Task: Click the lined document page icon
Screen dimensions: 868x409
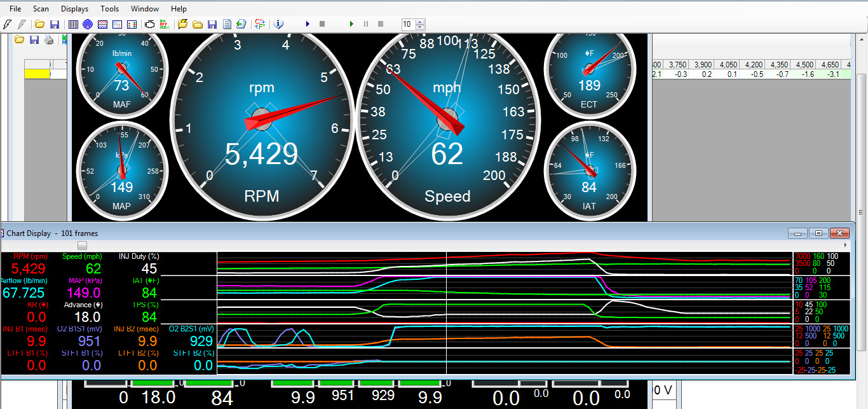Action: tap(226, 24)
